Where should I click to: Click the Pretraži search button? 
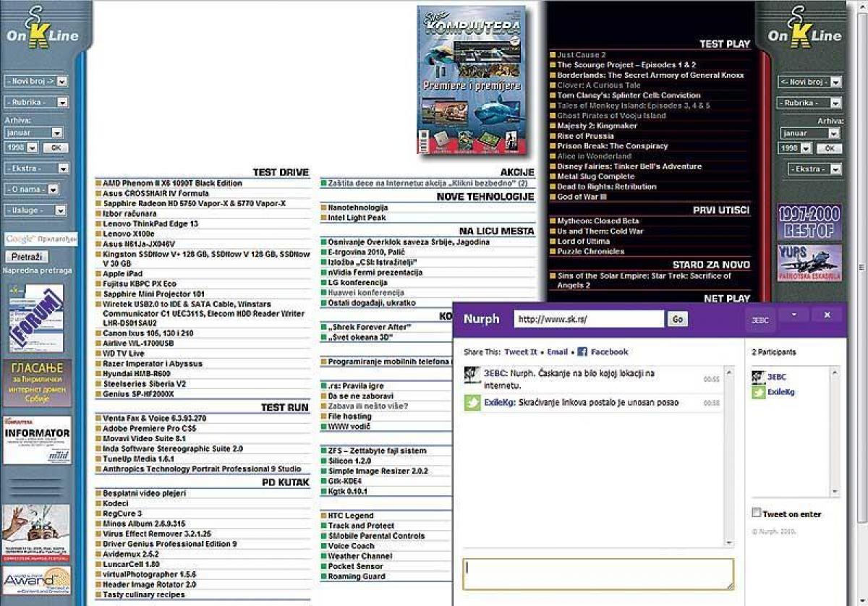pyautogui.click(x=26, y=257)
